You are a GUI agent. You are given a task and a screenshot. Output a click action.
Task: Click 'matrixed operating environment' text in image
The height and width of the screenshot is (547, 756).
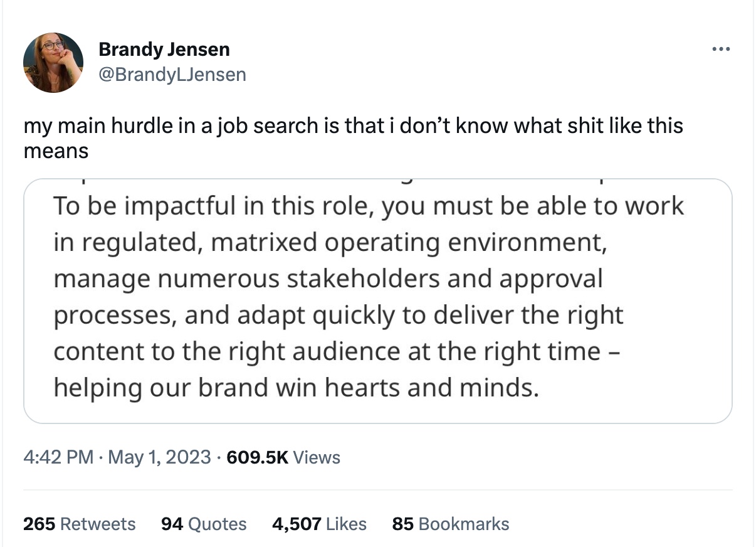pyautogui.click(x=409, y=242)
